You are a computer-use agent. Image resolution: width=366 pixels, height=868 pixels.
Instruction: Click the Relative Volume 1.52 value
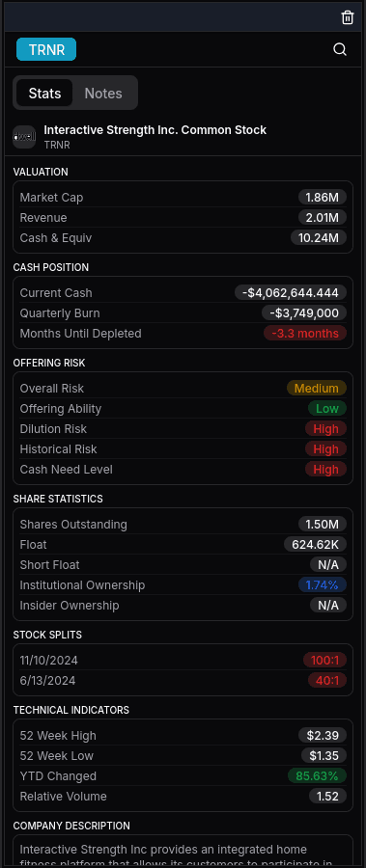click(327, 796)
